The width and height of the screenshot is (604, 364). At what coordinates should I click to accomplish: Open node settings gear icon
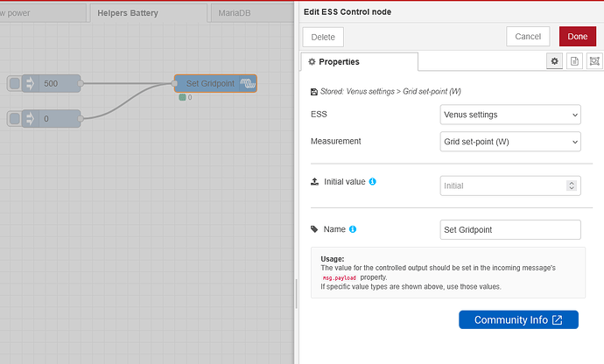click(554, 61)
